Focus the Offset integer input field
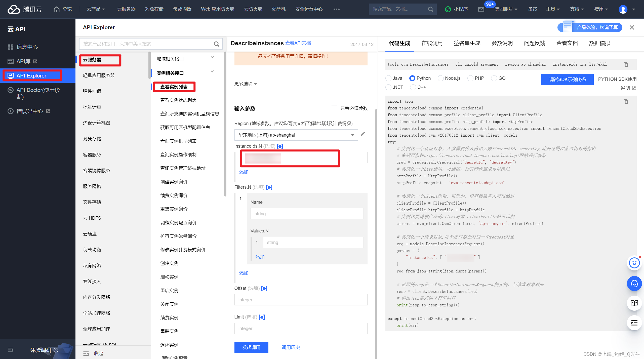Screen dimensions: 644x359 coord(301,300)
